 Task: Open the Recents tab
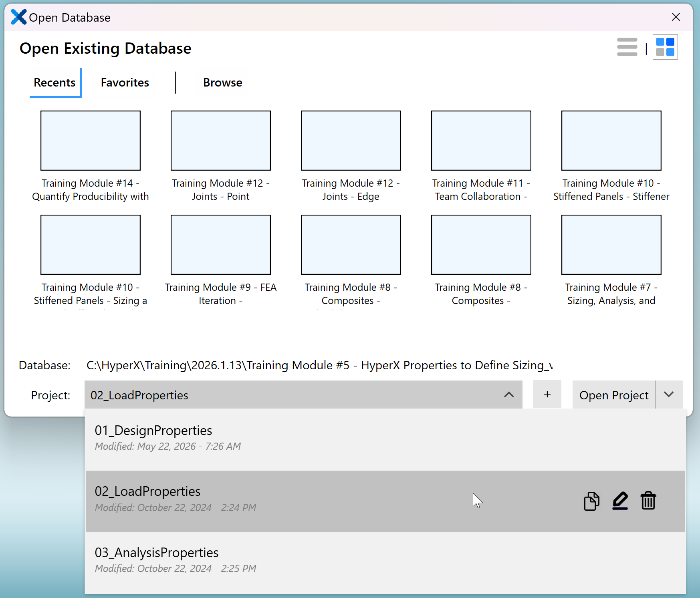[x=55, y=83]
